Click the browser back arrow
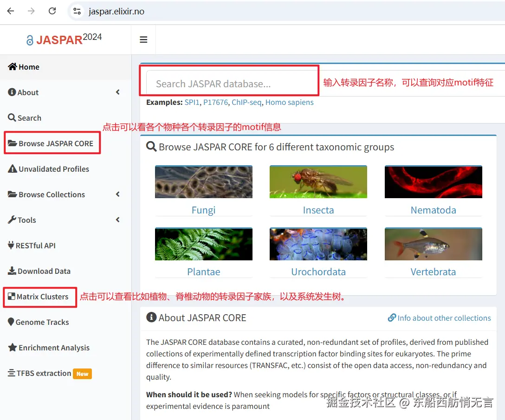The height and width of the screenshot is (420, 505). click(x=11, y=11)
